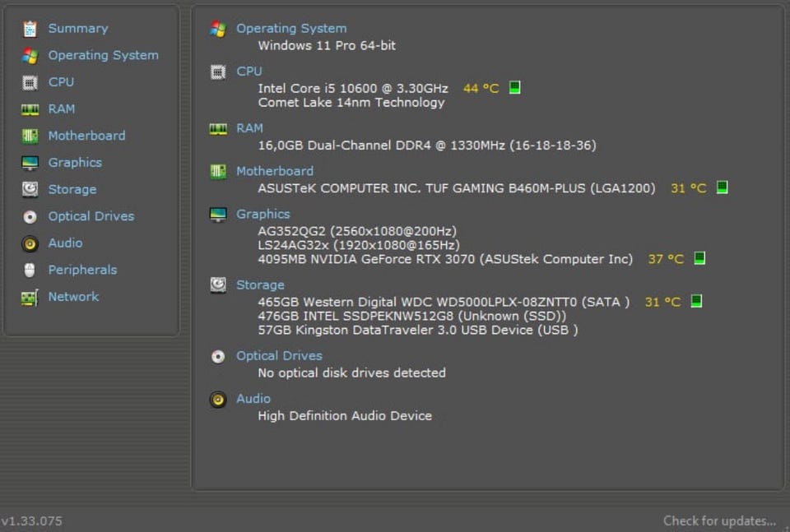Click the Graphics heading link in summary

pyautogui.click(x=263, y=214)
